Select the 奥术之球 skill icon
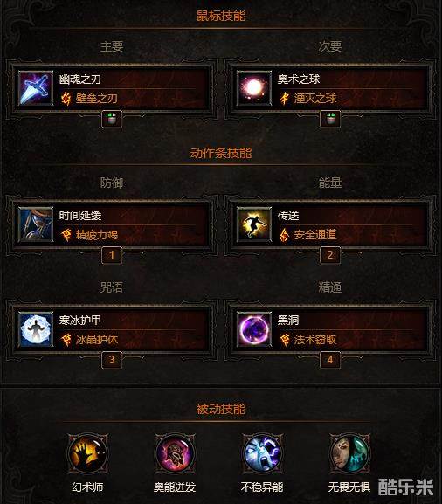The image size is (442, 504). (254, 88)
